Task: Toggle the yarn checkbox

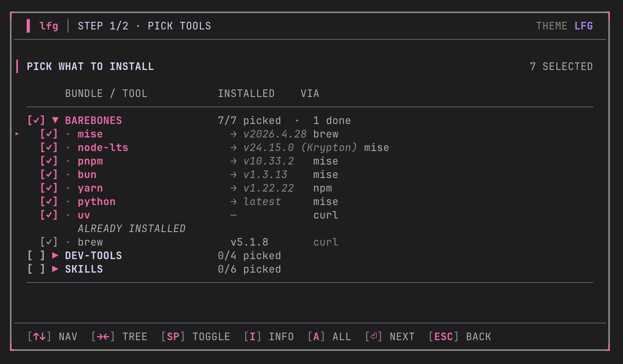Action: (x=49, y=188)
